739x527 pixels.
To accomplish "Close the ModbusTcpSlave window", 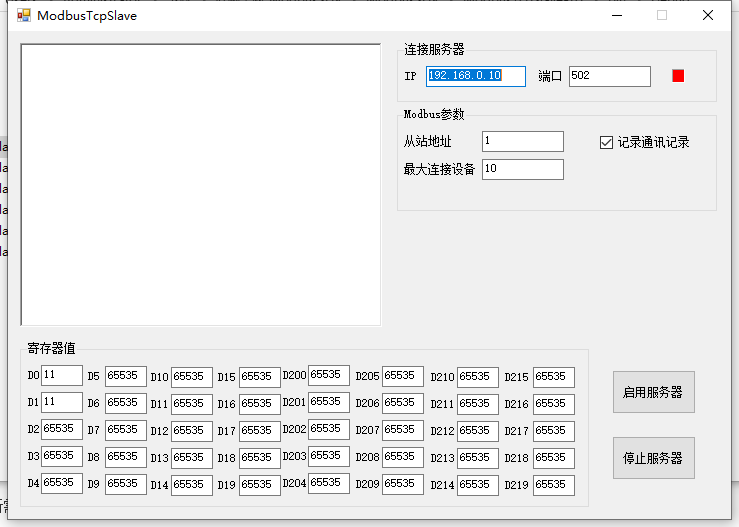I will (x=707, y=16).
